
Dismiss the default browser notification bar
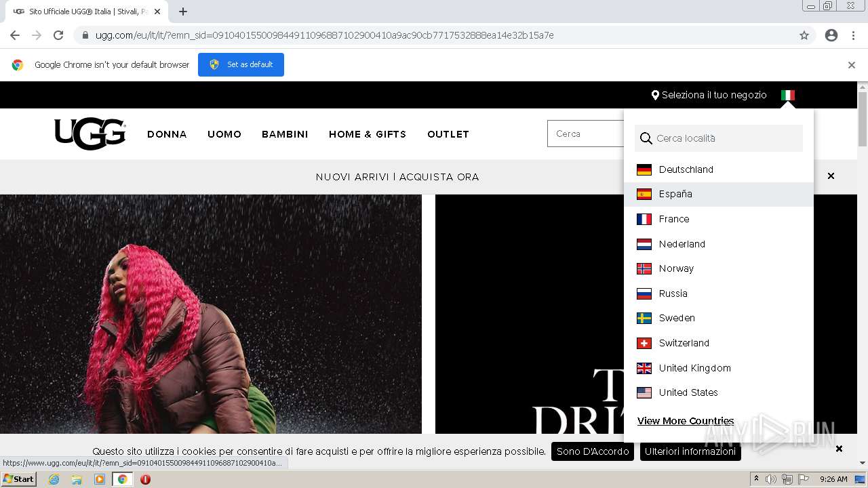click(x=852, y=65)
